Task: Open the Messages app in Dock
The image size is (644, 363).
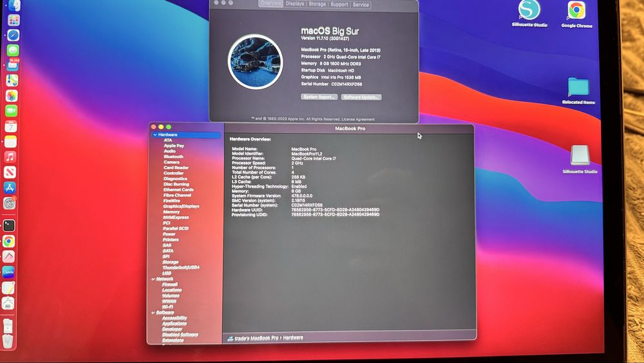Action: (x=13, y=50)
